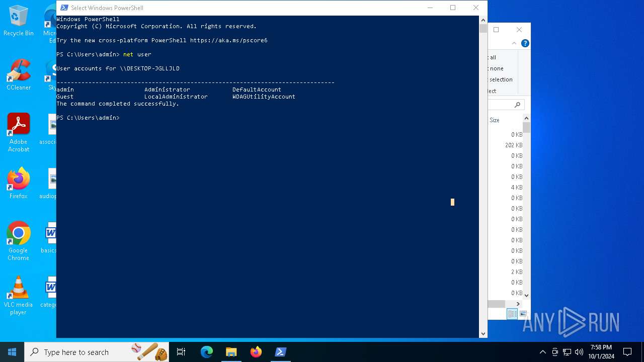
Task: Click the baseball search highlight icon
Action: coord(150,351)
